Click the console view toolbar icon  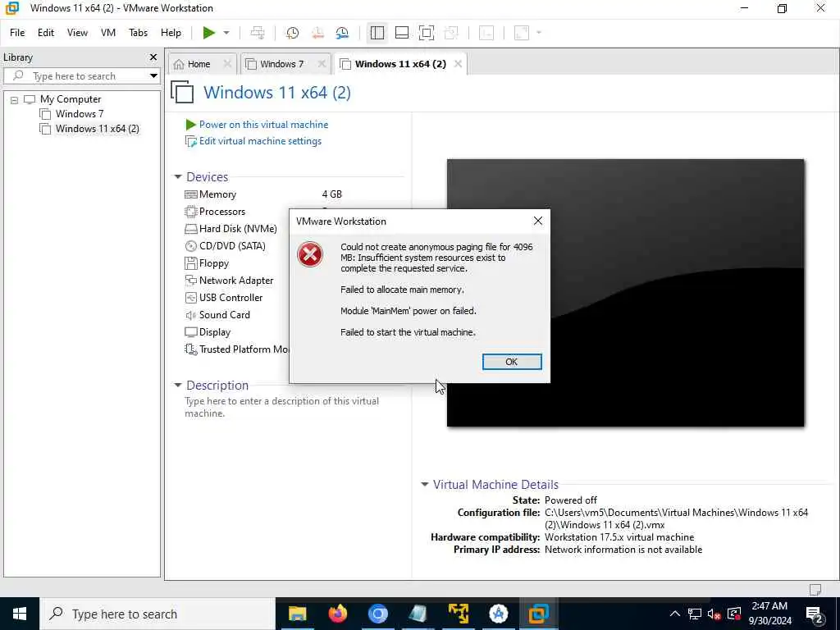coord(486,33)
